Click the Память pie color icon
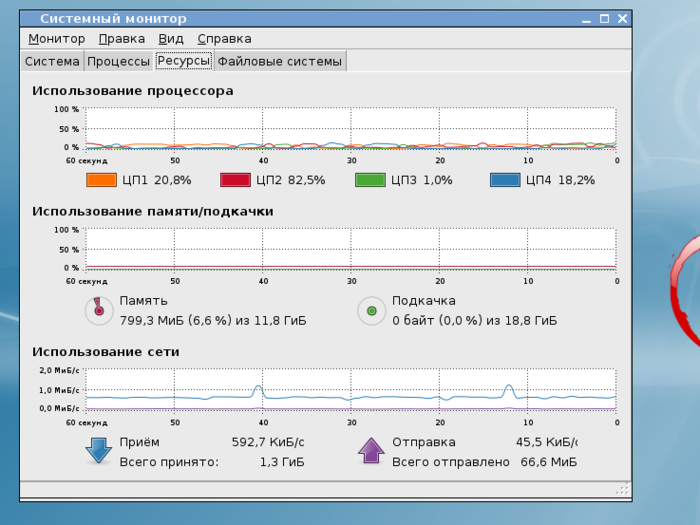The height and width of the screenshot is (525, 700). point(99,311)
